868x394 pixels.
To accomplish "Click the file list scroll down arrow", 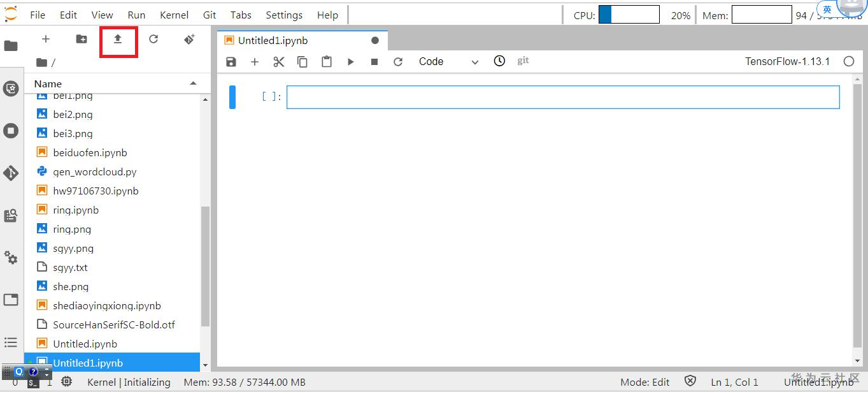I will [x=205, y=365].
